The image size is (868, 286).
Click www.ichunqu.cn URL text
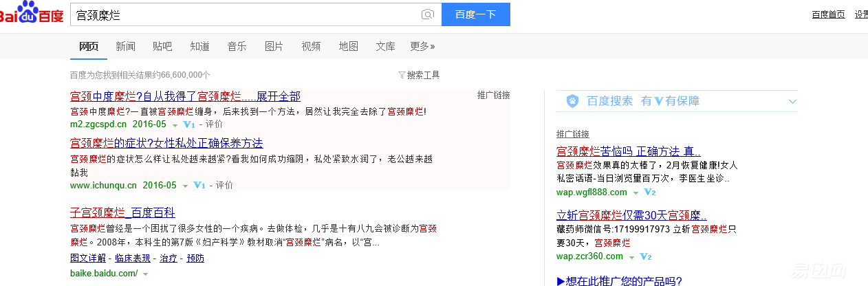104,185
